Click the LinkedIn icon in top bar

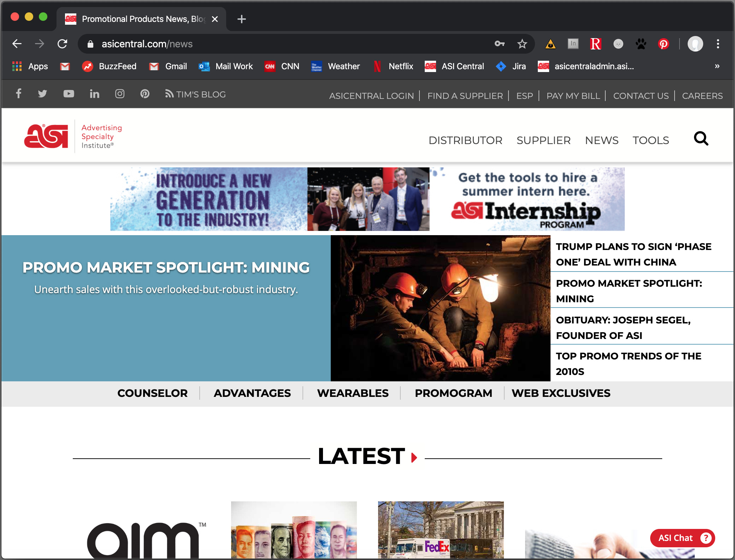click(x=94, y=94)
